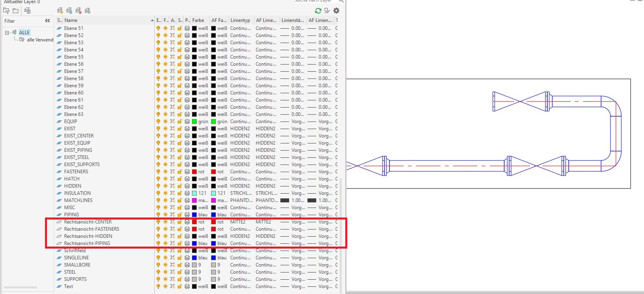
Task: Click status icon of Rechtsansicht-CENTER layer
Action: click(59, 222)
